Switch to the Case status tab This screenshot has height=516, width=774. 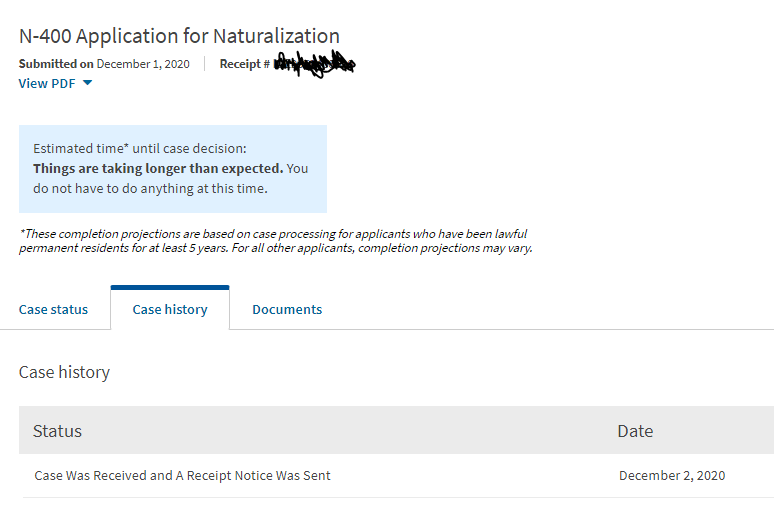pos(53,309)
